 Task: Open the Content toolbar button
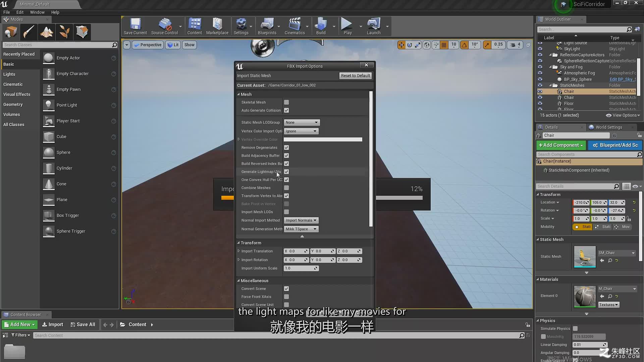[195, 26]
